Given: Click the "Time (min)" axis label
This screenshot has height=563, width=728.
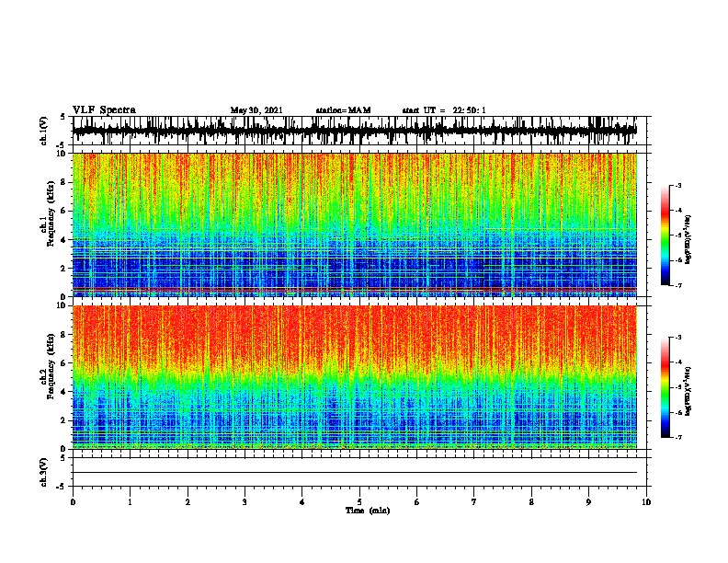Looking at the screenshot, I should tap(368, 511).
